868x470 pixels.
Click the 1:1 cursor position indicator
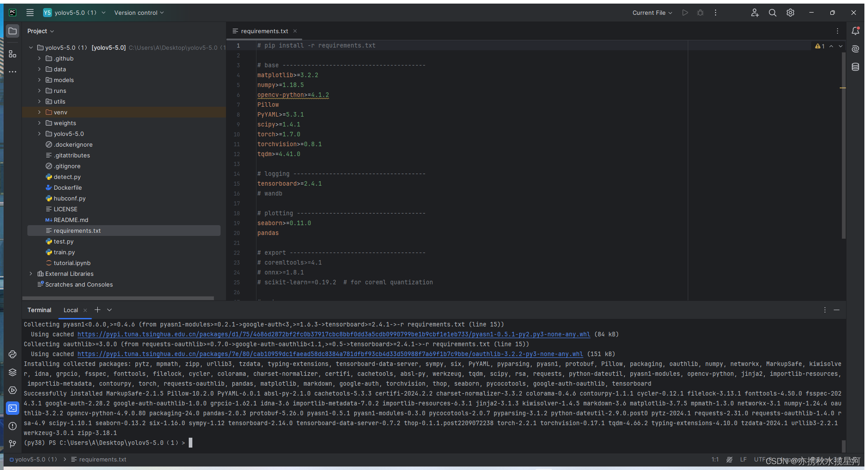(715, 459)
